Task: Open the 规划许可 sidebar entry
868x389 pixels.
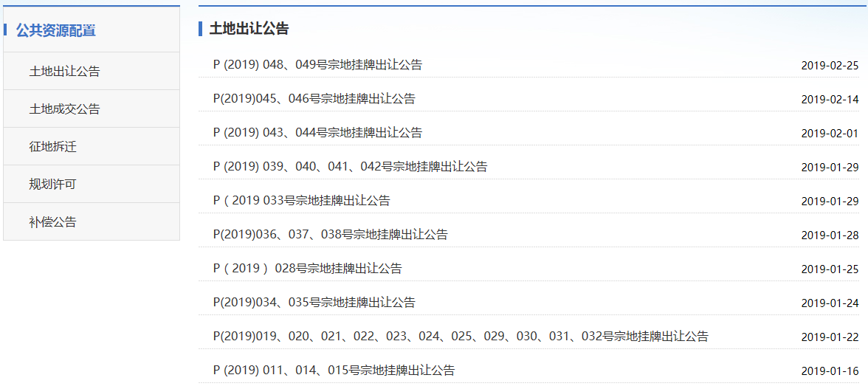Action: 52,185
